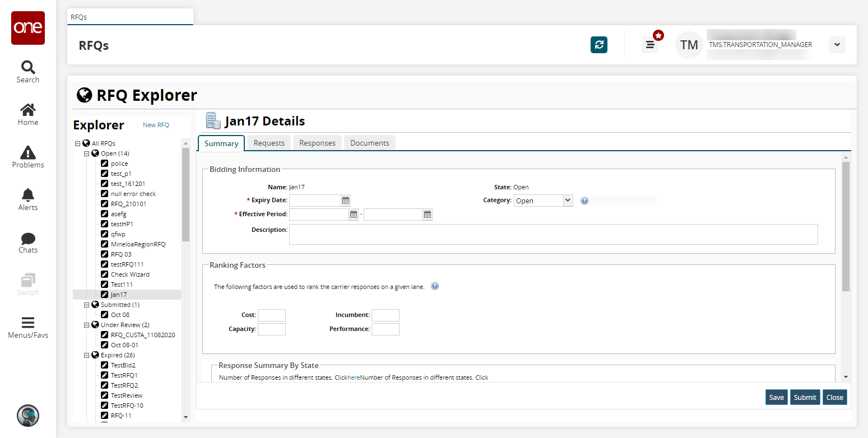Viewport: 868px width, 438px height.
Task: Select MineloaRegionRFQ in explorer tree
Action: point(138,244)
